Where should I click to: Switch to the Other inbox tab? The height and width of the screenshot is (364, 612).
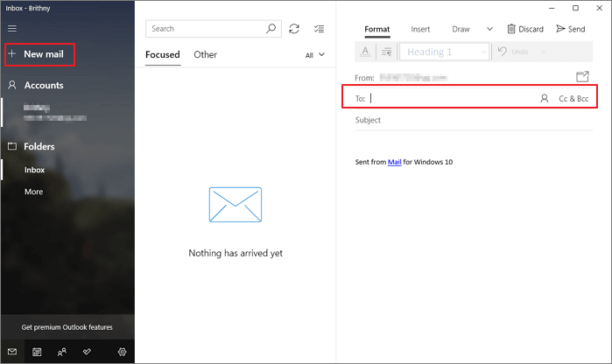(x=205, y=55)
